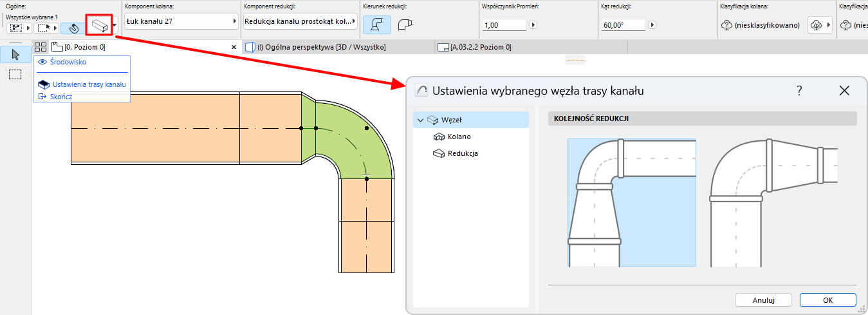This screenshot has width=868, height=315.
Task: Open the arrow next to radius coefficient
Action: pyautogui.click(x=533, y=25)
